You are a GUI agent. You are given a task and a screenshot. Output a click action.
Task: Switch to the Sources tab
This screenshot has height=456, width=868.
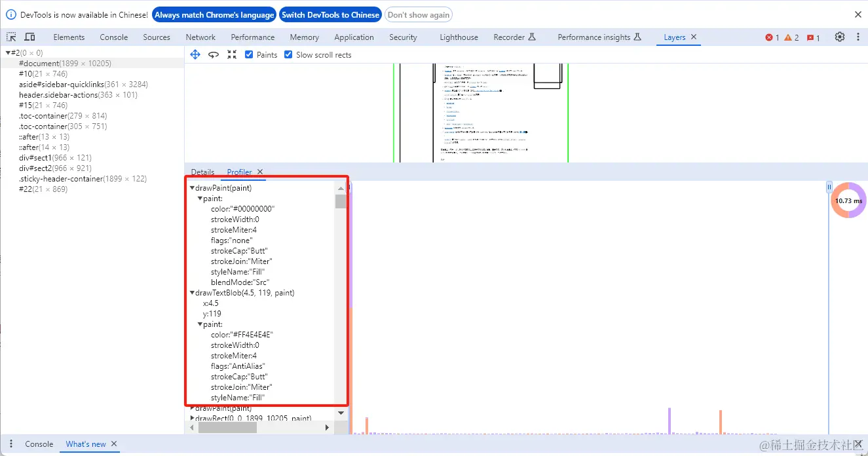(157, 37)
